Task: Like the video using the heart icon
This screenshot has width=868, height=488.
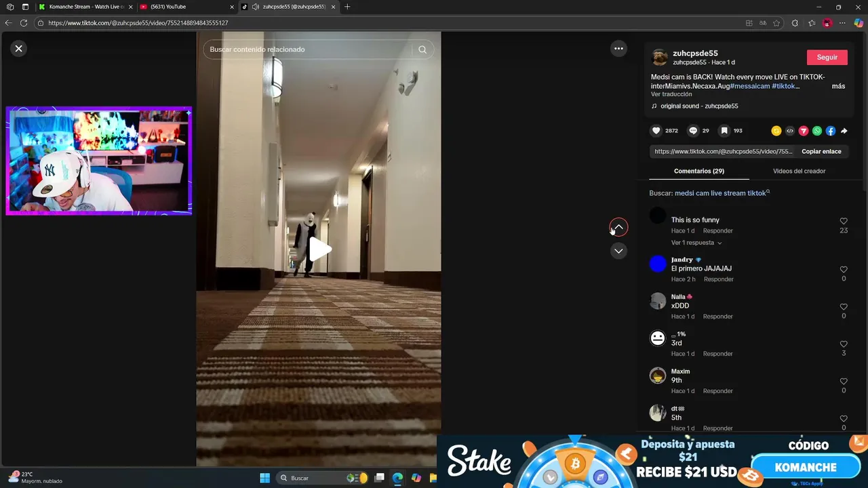Action: (656, 131)
